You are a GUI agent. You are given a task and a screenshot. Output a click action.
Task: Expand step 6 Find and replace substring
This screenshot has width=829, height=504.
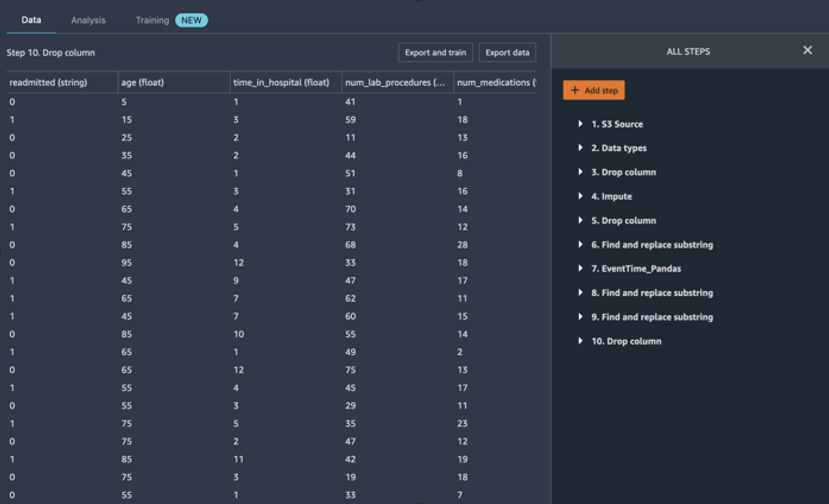pos(580,245)
